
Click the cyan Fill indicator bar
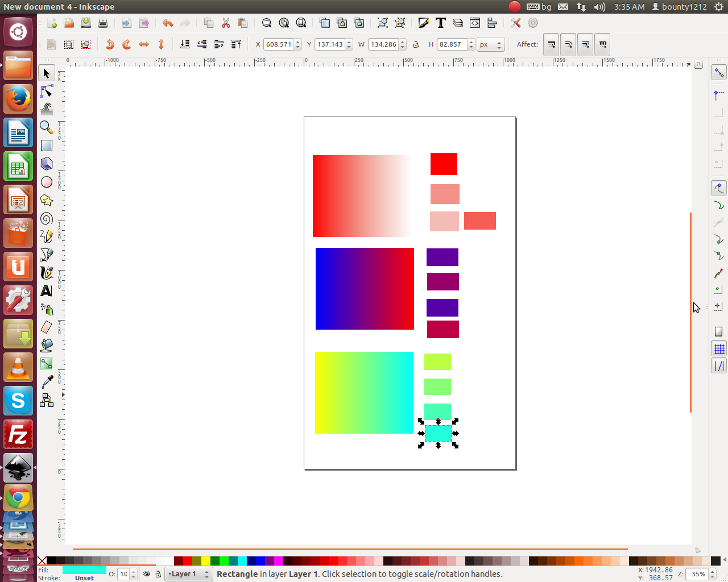pos(84,570)
